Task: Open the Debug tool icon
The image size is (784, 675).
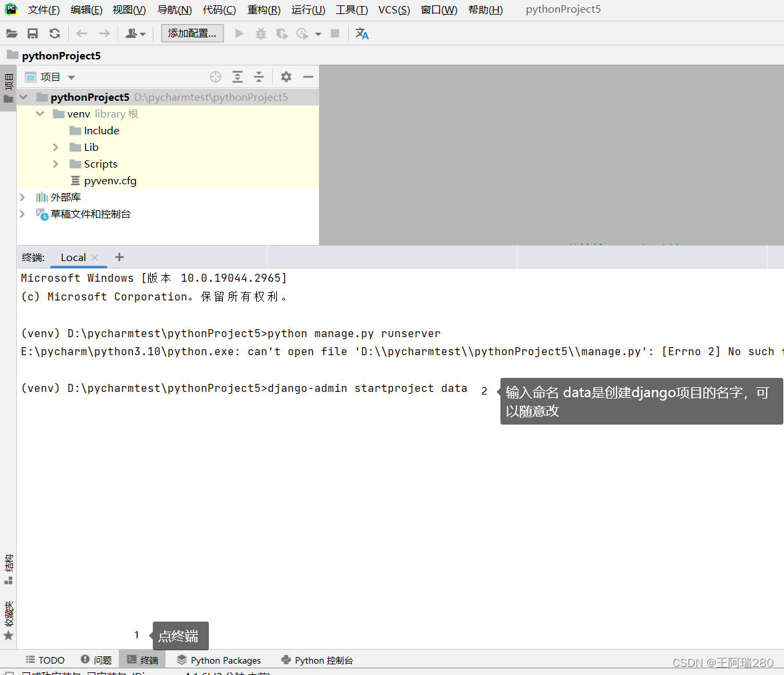Action: click(x=260, y=33)
